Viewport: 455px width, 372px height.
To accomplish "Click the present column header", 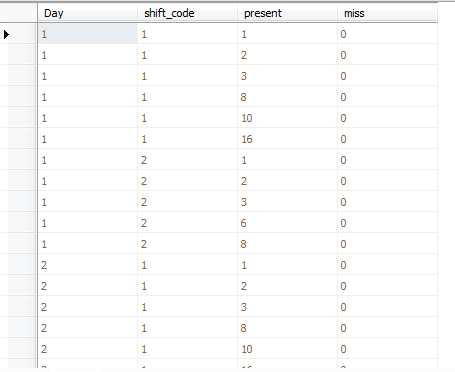I will tap(287, 13).
